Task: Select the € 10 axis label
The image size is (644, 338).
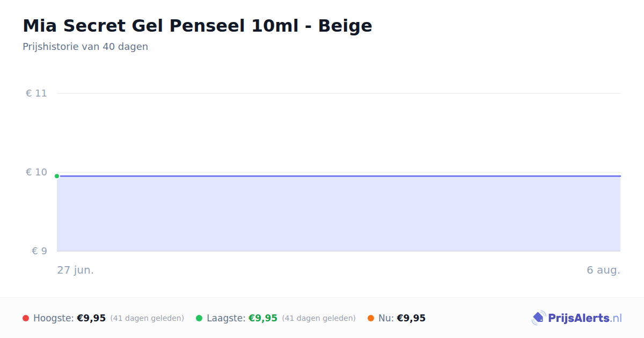Action: [36, 172]
